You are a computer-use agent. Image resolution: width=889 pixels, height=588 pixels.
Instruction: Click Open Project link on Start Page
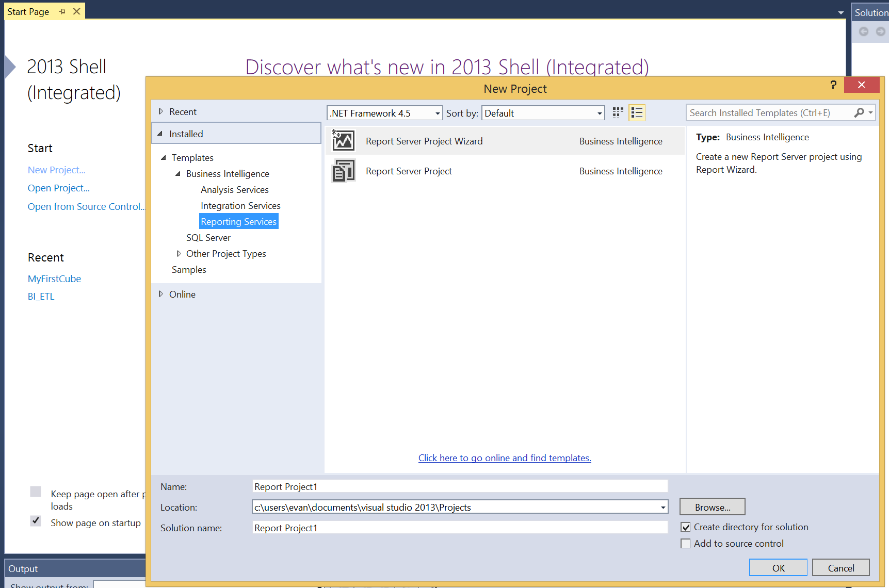(59, 188)
